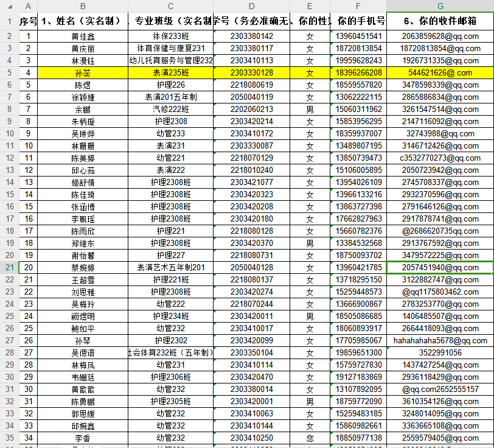Select email cell 2057451940@qq.com
The image size is (494, 448).
click(x=440, y=267)
